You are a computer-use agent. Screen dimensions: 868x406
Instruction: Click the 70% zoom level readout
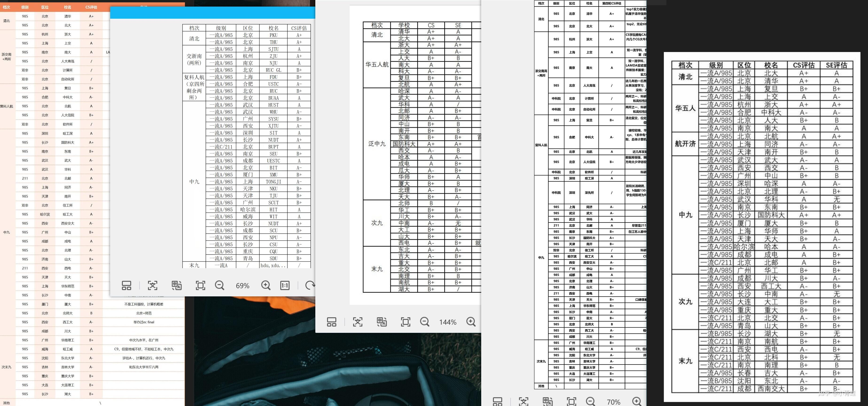tap(614, 402)
